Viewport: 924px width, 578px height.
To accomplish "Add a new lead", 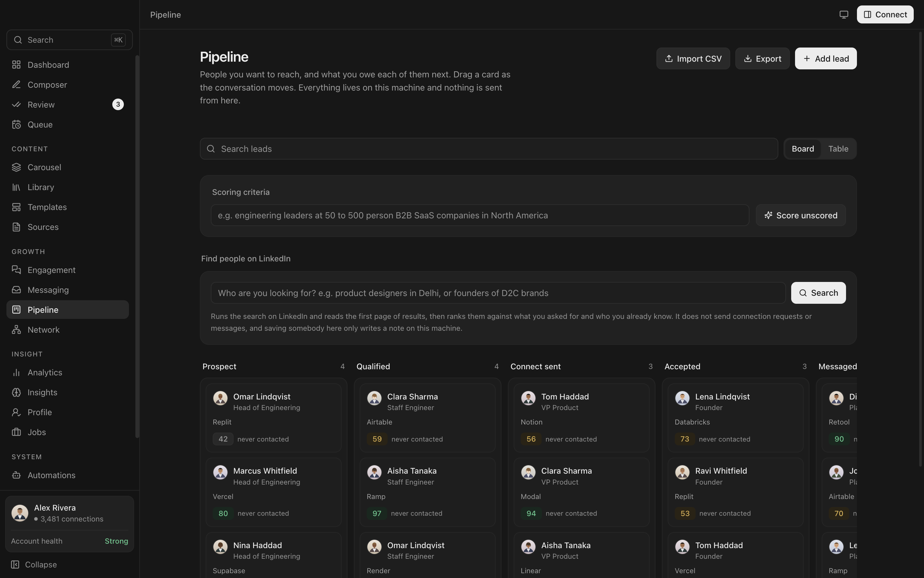I will pyautogui.click(x=826, y=58).
